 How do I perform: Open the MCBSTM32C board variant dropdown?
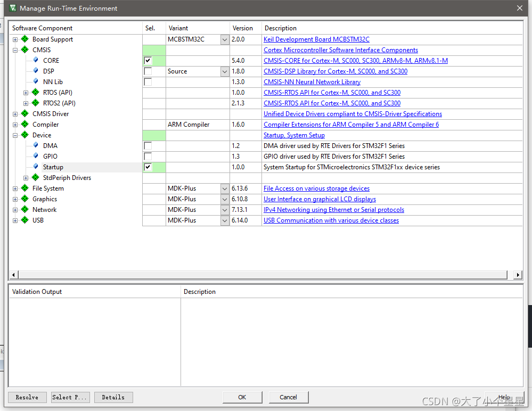[225, 40]
